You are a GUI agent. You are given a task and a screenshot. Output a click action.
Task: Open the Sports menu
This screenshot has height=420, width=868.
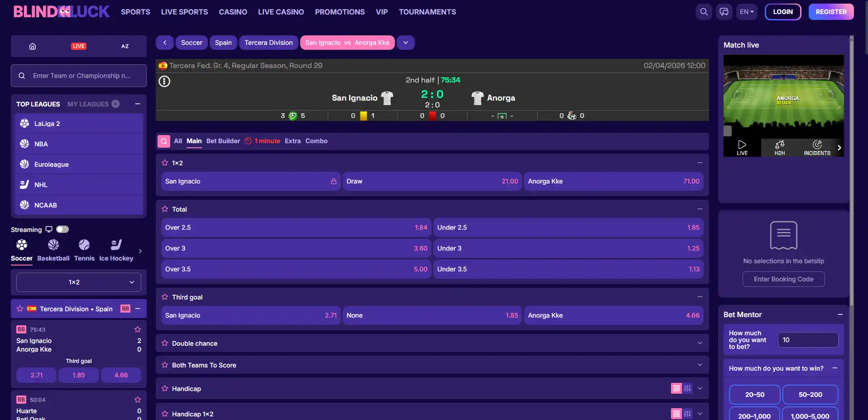pos(135,12)
